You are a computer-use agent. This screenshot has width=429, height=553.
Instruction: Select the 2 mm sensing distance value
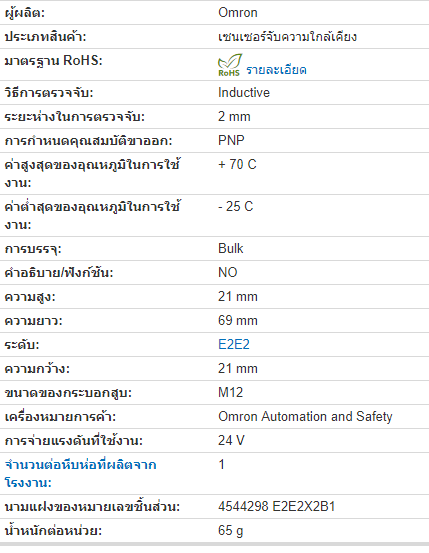(x=234, y=116)
